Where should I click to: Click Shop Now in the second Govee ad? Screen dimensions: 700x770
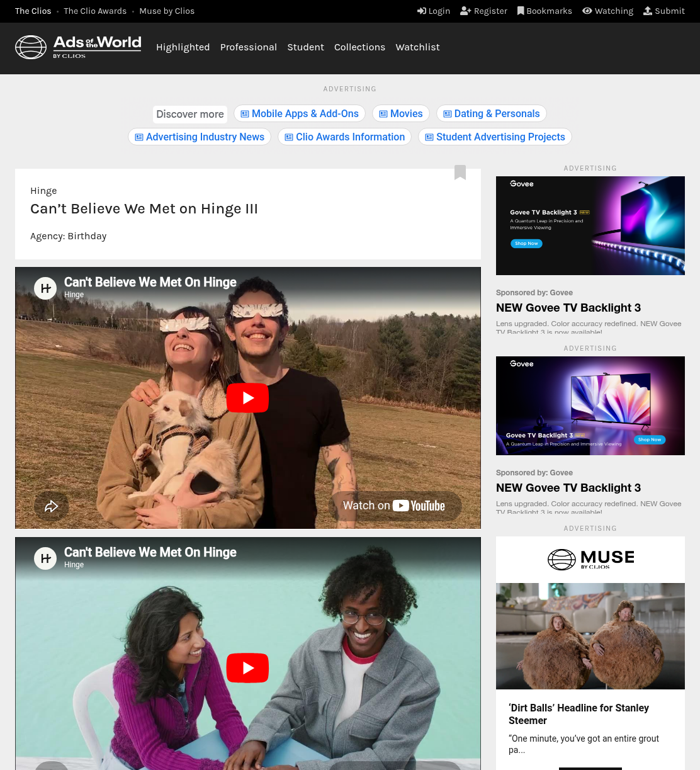[650, 439]
